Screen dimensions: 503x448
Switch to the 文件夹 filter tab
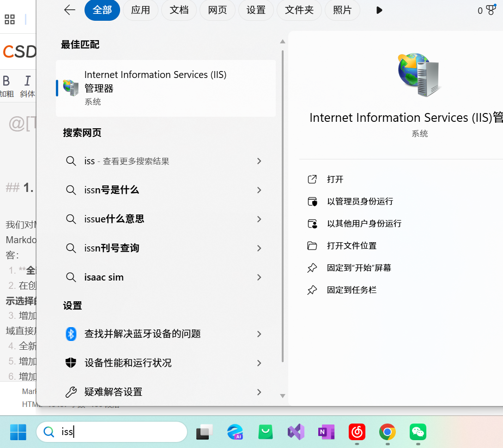click(299, 10)
